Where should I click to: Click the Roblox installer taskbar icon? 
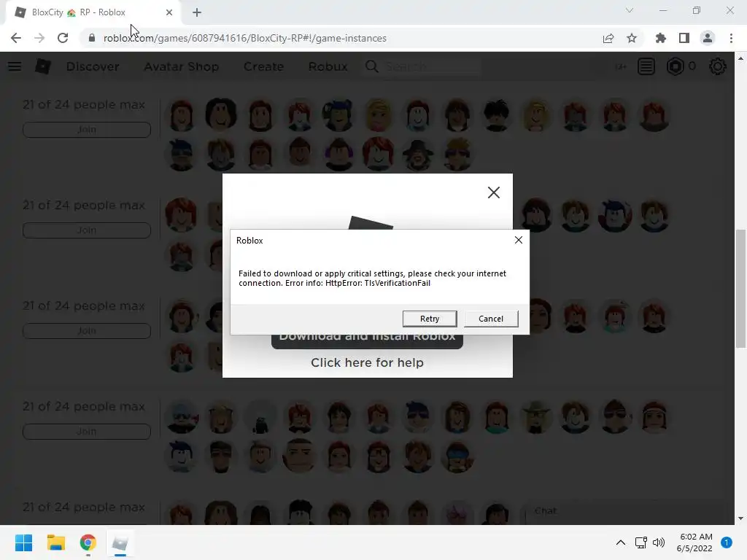point(120,542)
